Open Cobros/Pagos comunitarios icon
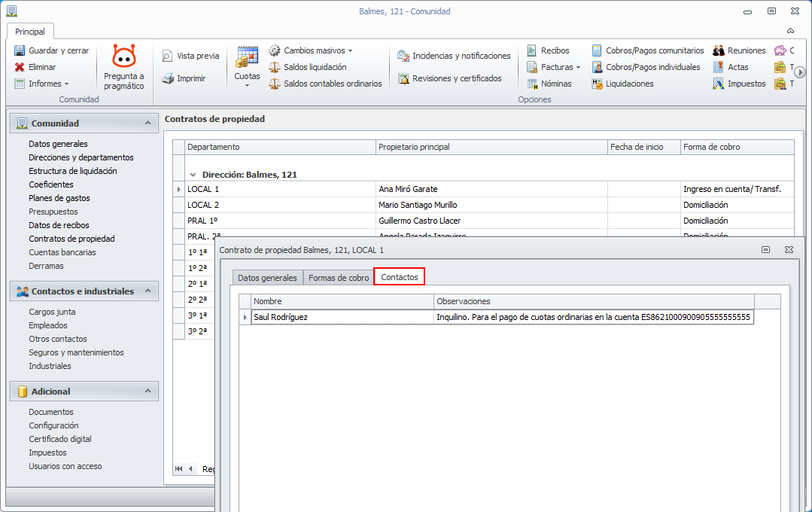This screenshot has width=812, height=512. [x=597, y=50]
